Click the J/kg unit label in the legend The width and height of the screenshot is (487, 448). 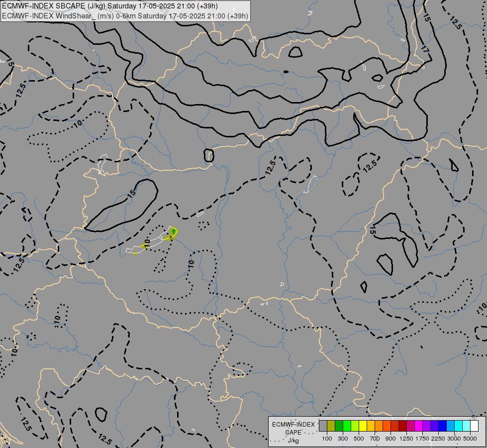pos(293,441)
